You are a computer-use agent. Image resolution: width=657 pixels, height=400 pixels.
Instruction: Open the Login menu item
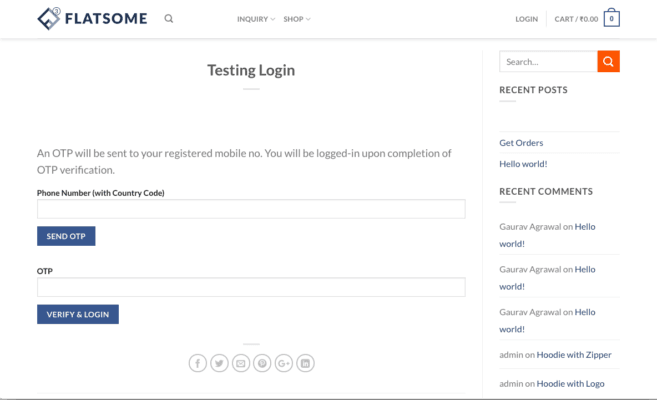coord(526,19)
